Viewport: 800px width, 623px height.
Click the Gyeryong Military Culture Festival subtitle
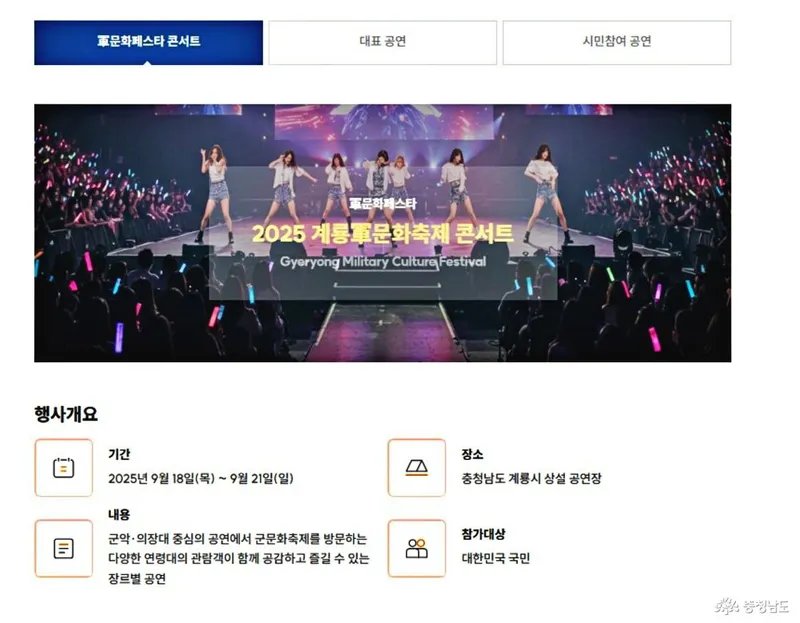(x=383, y=262)
